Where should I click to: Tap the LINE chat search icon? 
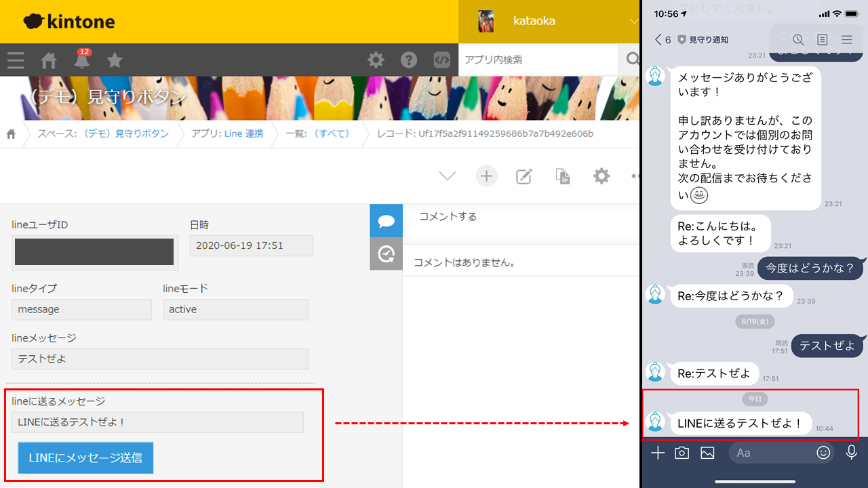[798, 40]
